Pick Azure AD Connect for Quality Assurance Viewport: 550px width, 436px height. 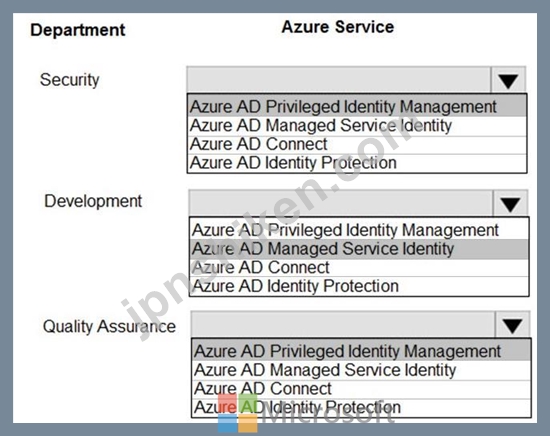[361, 389]
